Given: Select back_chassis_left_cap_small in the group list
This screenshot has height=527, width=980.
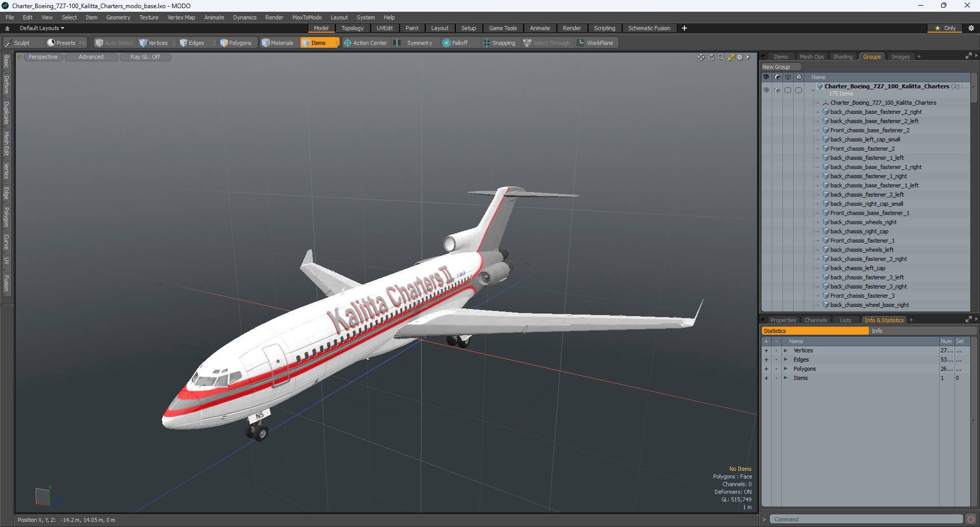Looking at the screenshot, I should coord(865,139).
